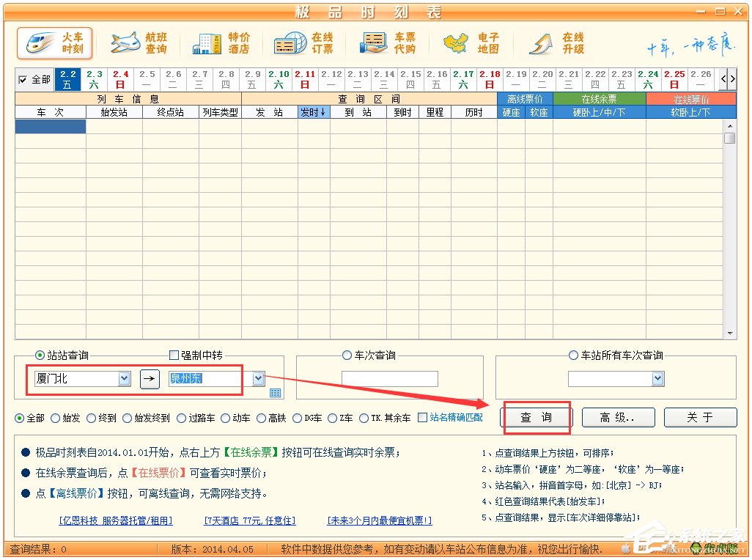Swap stations with the arrow button
This screenshot has height=560, width=752.
[x=150, y=378]
